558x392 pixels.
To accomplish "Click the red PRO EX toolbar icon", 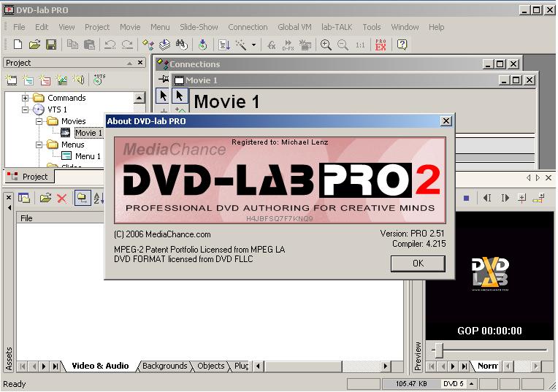I will point(381,45).
